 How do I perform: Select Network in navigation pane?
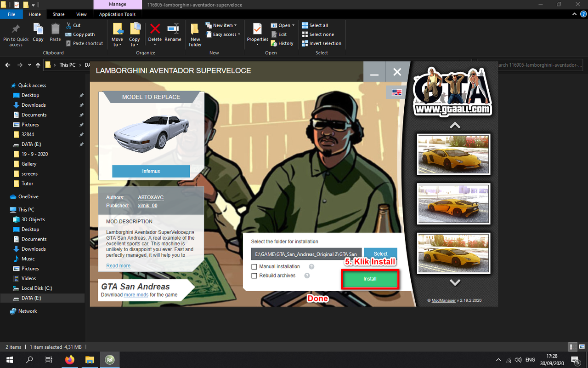(27, 311)
